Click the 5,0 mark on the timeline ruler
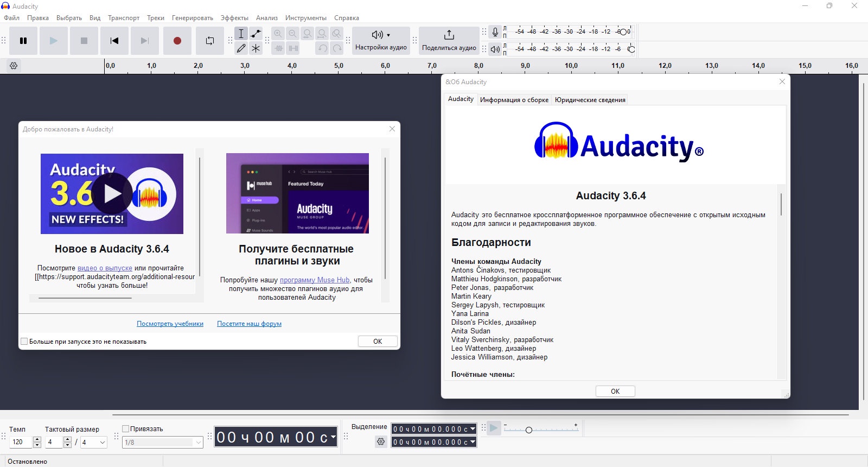The height and width of the screenshot is (467, 868). (339, 66)
